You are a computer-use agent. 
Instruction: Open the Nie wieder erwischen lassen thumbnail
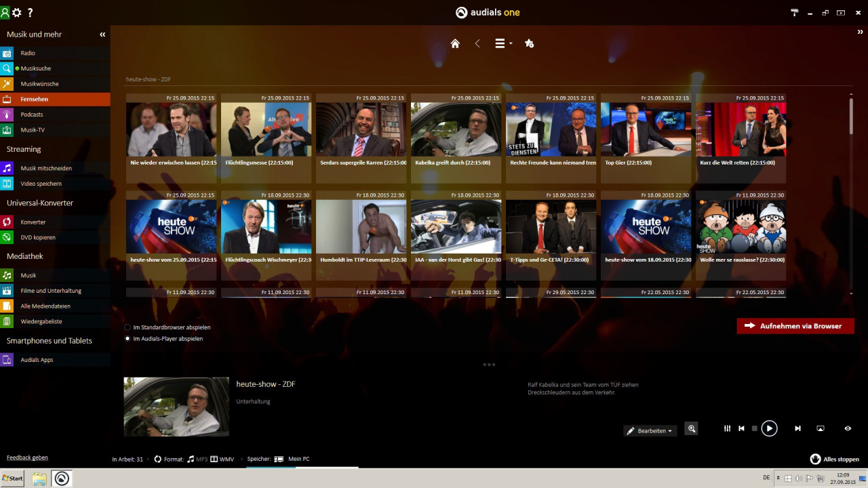click(x=172, y=129)
